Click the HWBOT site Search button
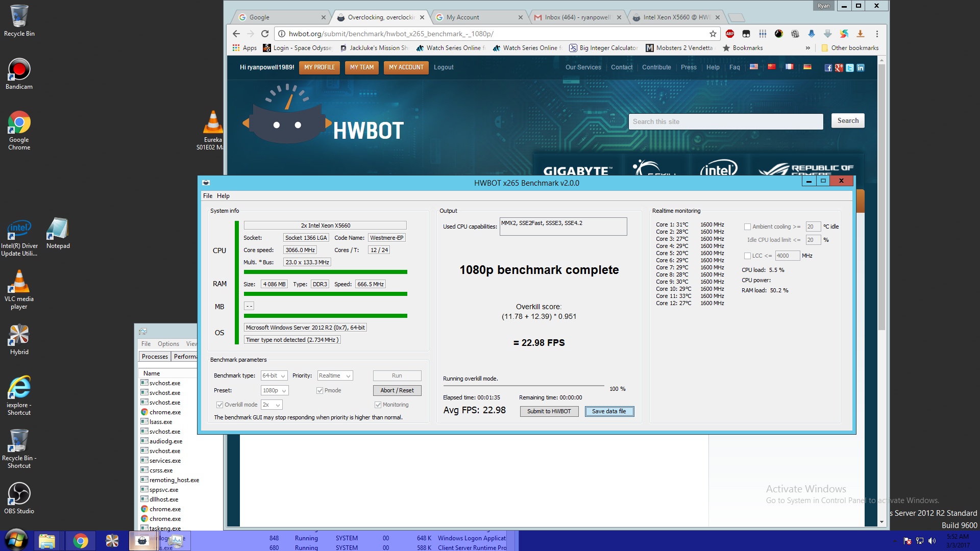This screenshot has width=980, height=551. 848,121
